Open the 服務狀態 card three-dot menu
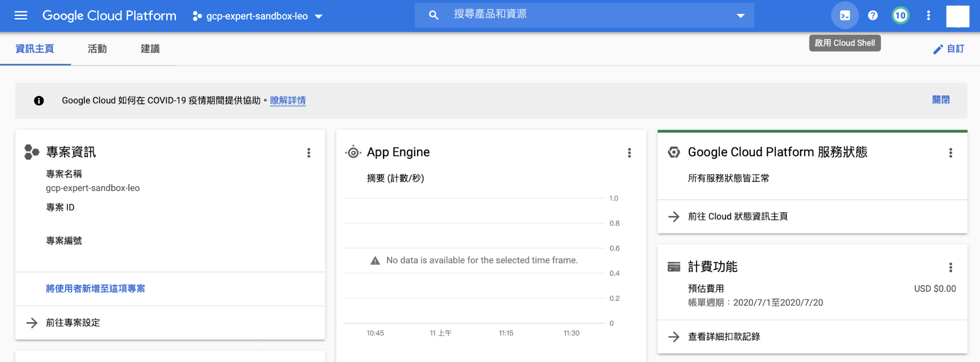 tap(951, 153)
